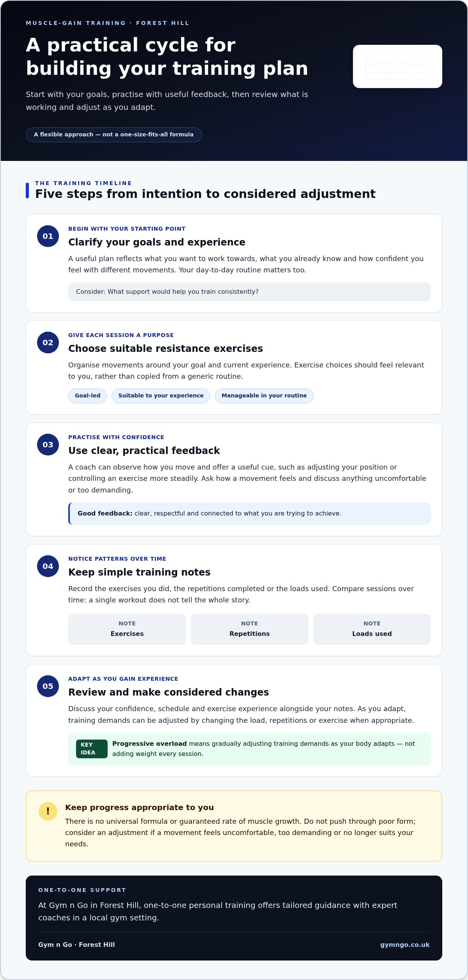Click the Loads used note tile
This screenshot has height=980, width=468.
[372, 629]
